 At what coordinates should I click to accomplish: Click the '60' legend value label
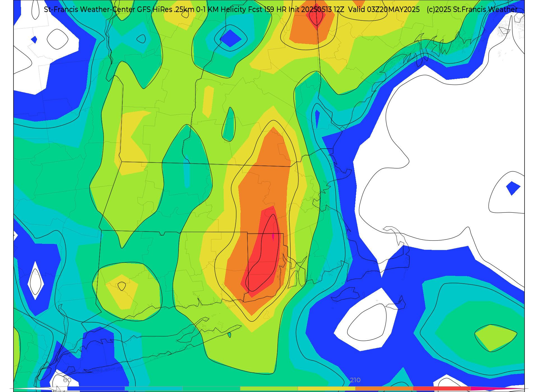(x=67, y=380)
